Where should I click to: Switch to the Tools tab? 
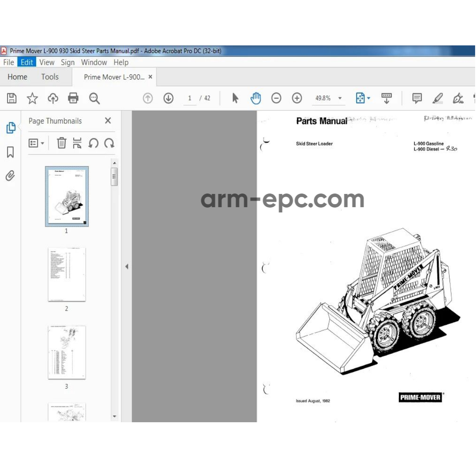50,77
